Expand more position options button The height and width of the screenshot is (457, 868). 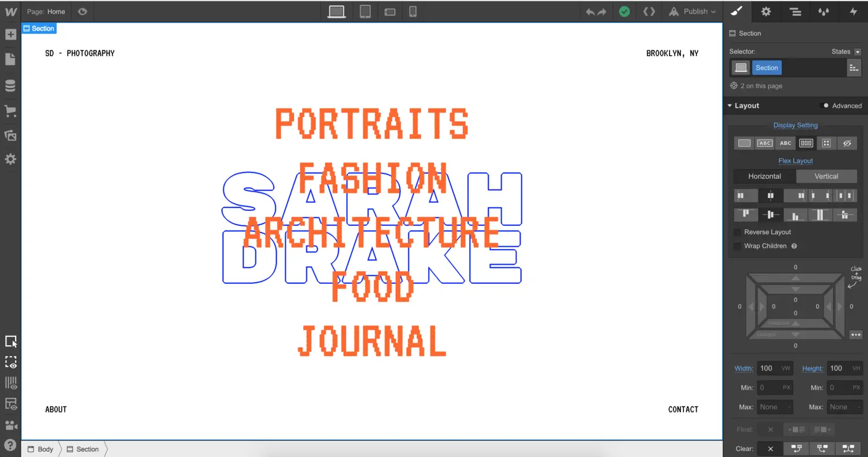tap(856, 335)
